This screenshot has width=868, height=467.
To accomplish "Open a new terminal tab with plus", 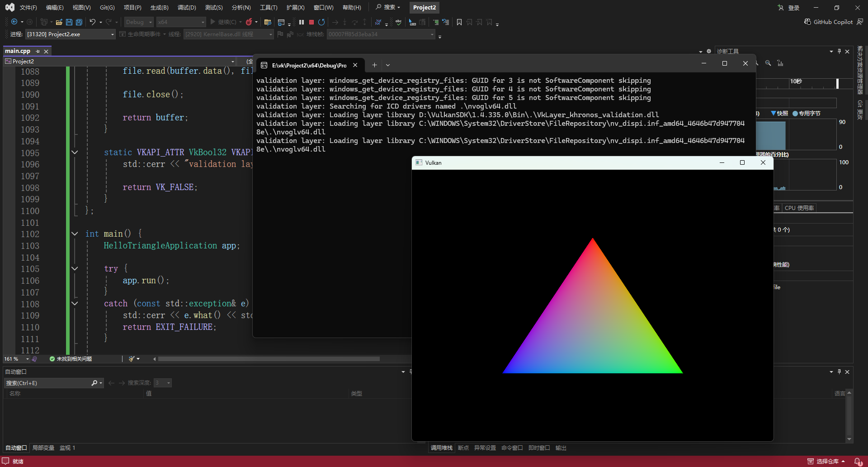I will coord(374,65).
